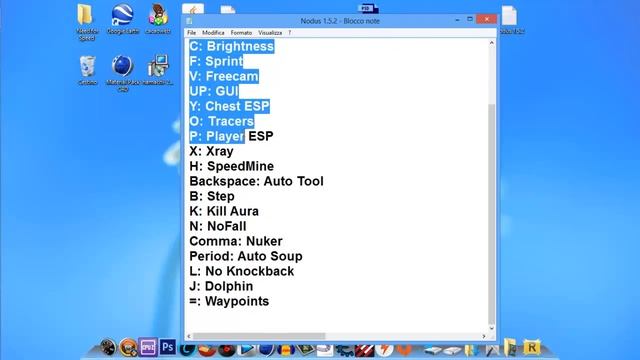
Task: Click the 'P: Player ESP' line
Action: click(x=231, y=136)
